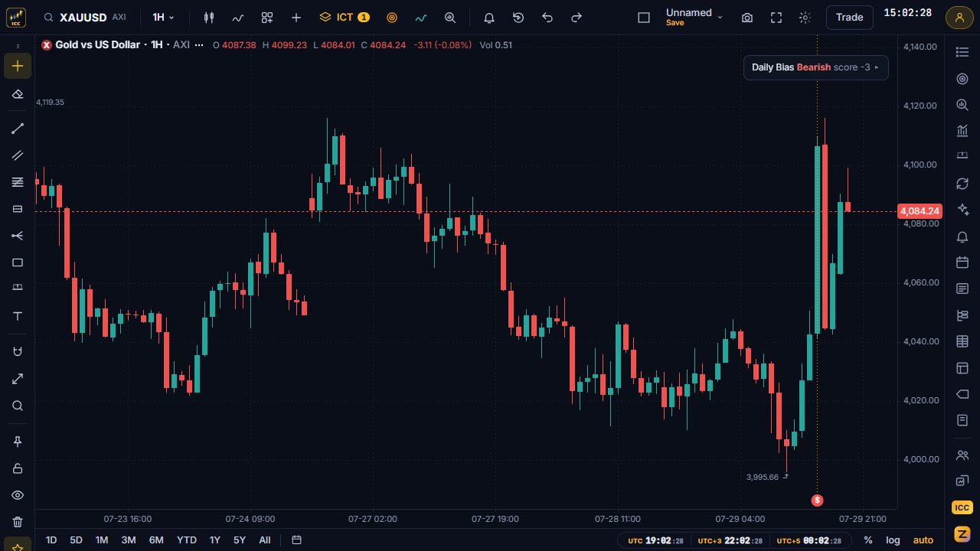This screenshot has height=551, width=980.
Task: Toggle lock all drawings
Action: click(18, 468)
